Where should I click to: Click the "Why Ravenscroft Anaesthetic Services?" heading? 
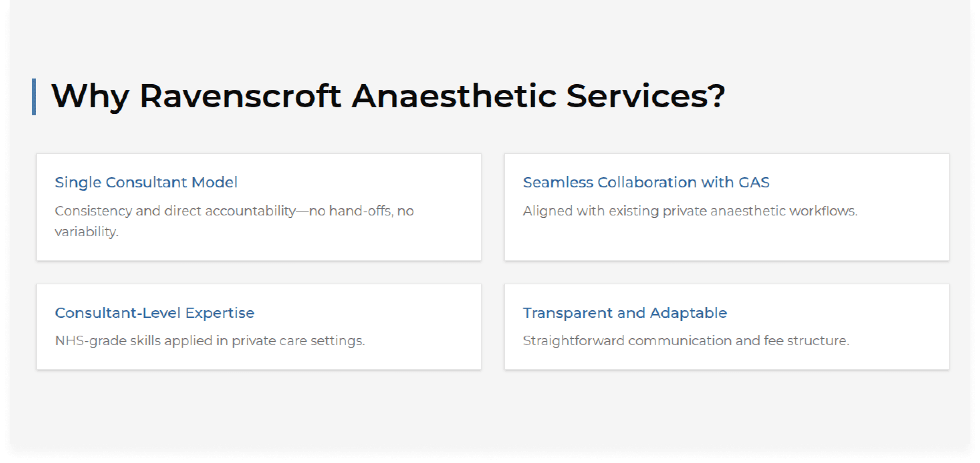[388, 97]
